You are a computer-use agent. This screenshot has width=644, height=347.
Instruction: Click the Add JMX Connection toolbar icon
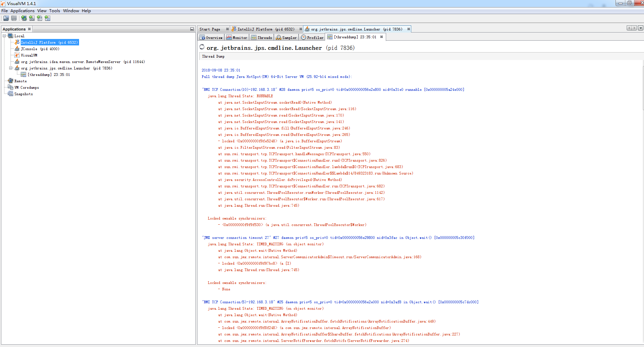(x=32, y=18)
